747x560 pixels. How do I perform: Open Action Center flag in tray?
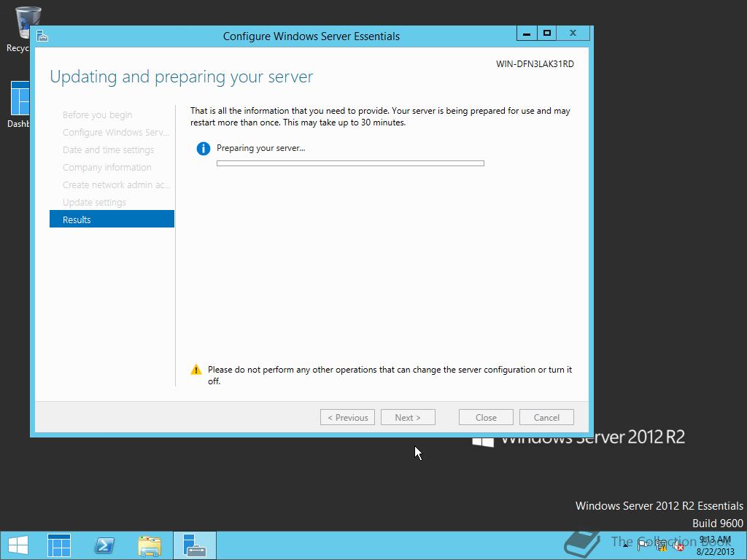point(643,545)
